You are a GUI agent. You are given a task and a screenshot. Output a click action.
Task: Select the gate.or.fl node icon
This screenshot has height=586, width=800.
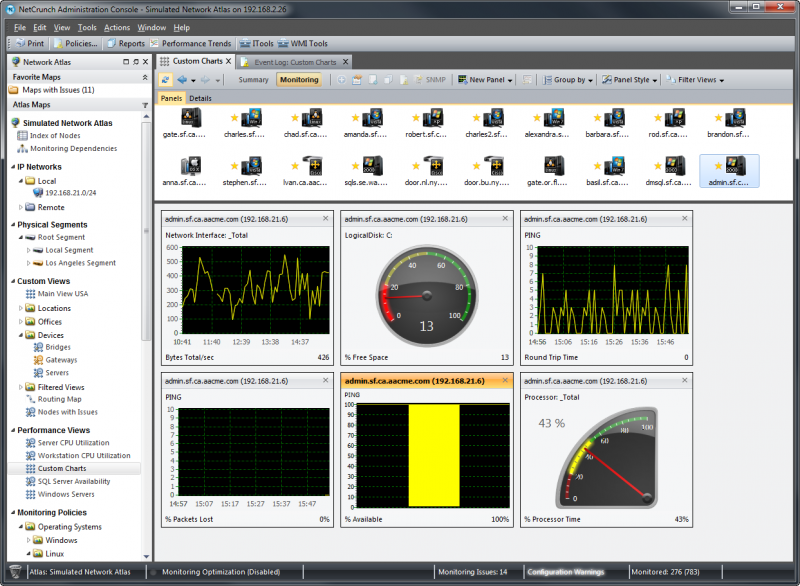(553, 166)
